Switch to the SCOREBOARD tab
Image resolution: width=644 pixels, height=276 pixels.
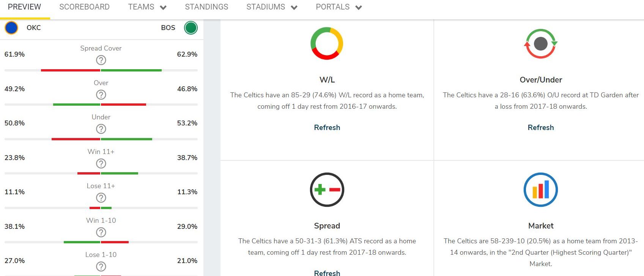pyautogui.click(x=84, y=7)
